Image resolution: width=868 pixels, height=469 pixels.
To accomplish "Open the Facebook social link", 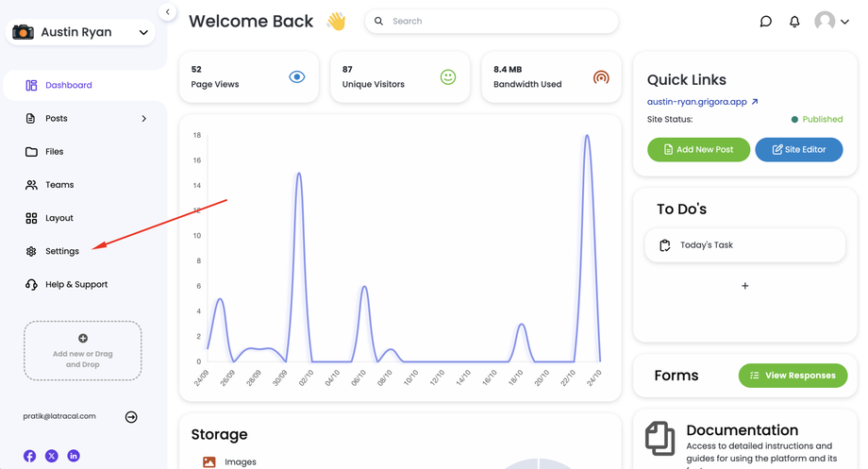I will coord(29,456).
